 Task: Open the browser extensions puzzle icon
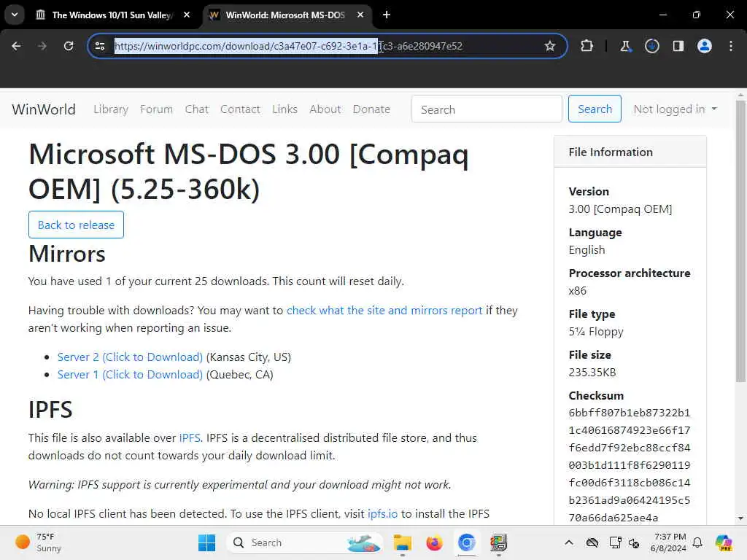[x=587, y=46]
